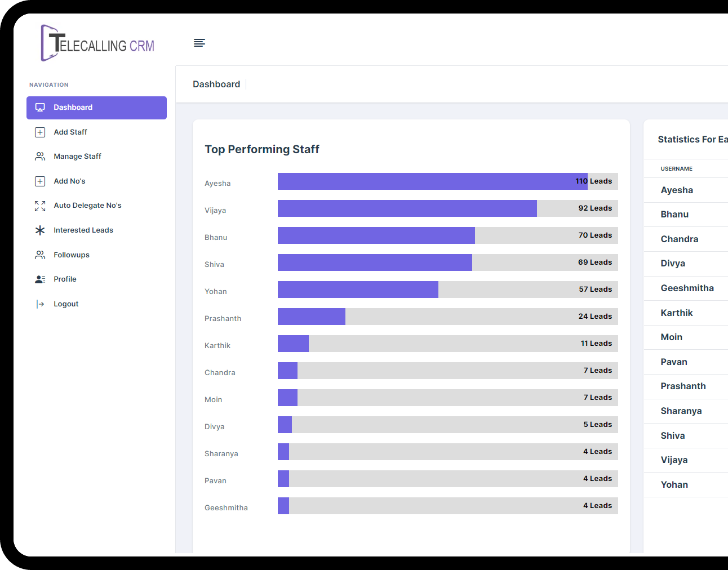This screenshot has height=570, width=728.
Task: Click Pavan's 4 Leads bar
Action: [x=448, y=479]
